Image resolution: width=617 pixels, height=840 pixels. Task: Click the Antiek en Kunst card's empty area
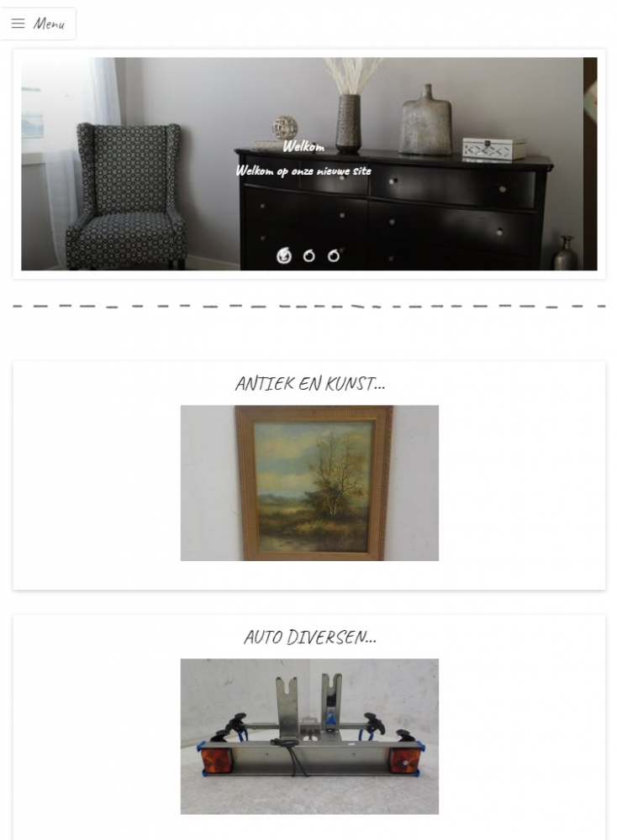97,482
